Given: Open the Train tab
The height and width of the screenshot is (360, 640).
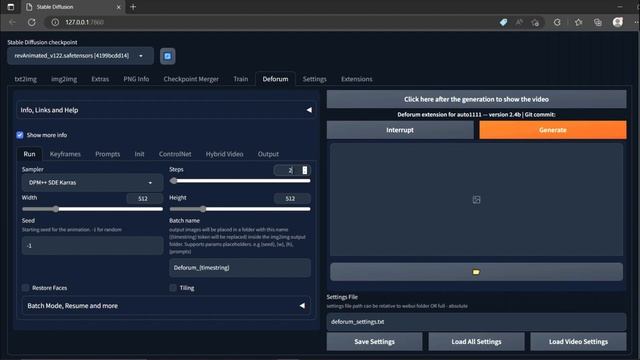Looking at the screenshot, I should point(241,79).
